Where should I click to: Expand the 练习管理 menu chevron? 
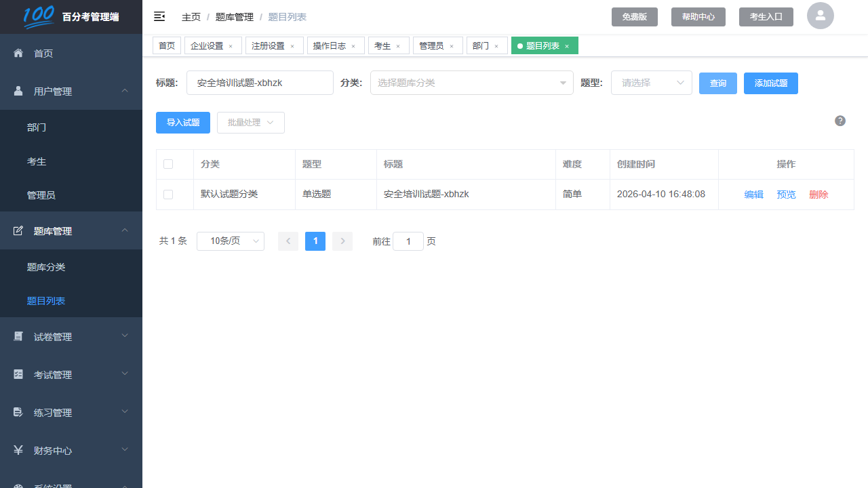125,412
